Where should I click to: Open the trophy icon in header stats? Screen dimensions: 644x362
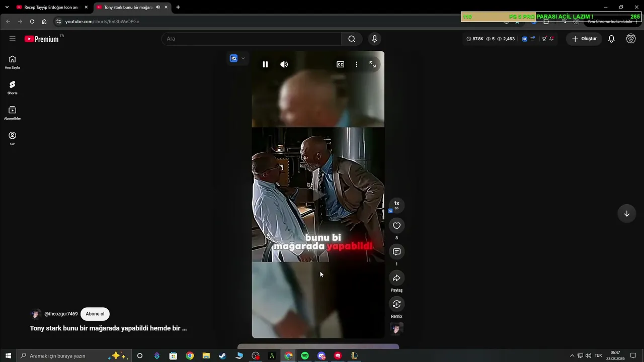[544, 39]
